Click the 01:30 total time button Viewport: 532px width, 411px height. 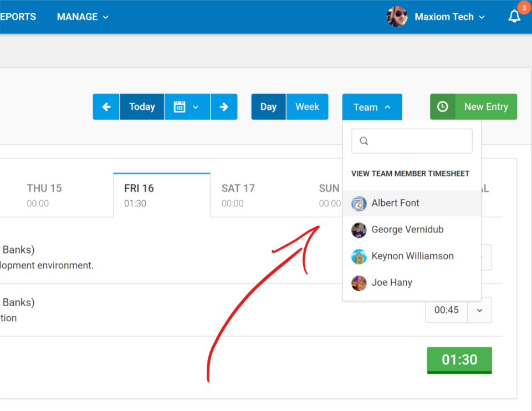click(459, 360)
